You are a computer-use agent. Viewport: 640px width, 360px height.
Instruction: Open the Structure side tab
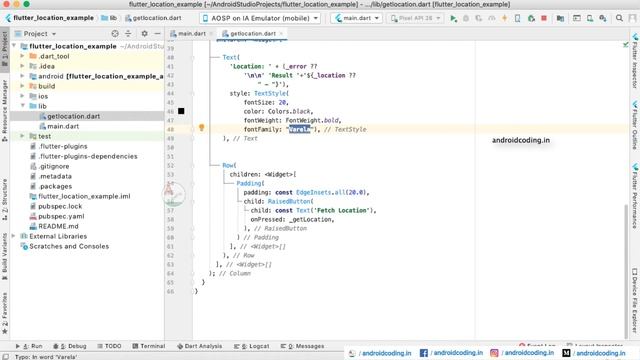click(x=4, y=199)
